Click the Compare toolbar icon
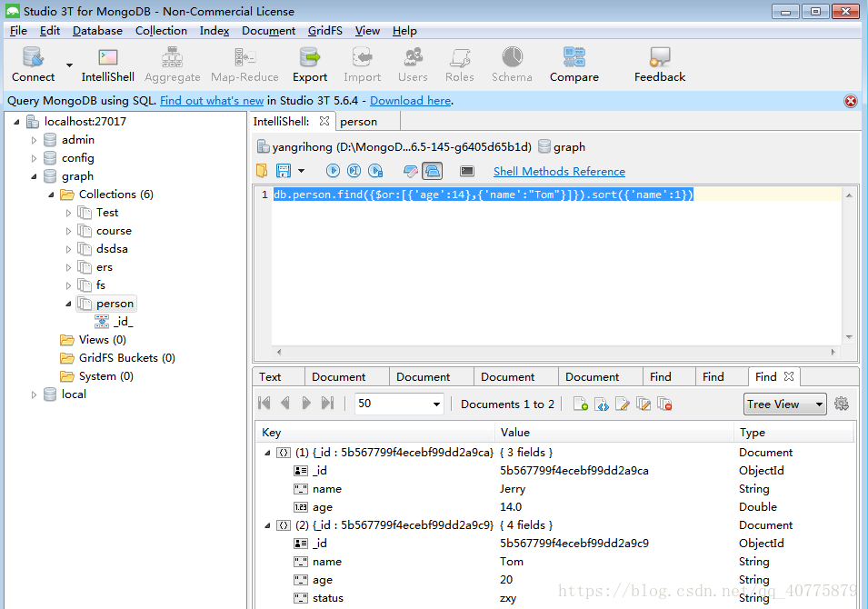The height and width of the screenshot is (609, 868). 574,65
